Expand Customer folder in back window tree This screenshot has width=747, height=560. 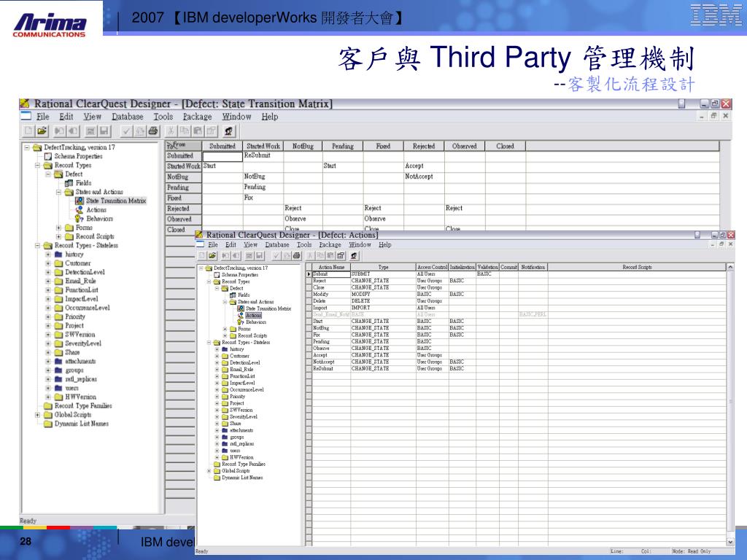[48, 263]
